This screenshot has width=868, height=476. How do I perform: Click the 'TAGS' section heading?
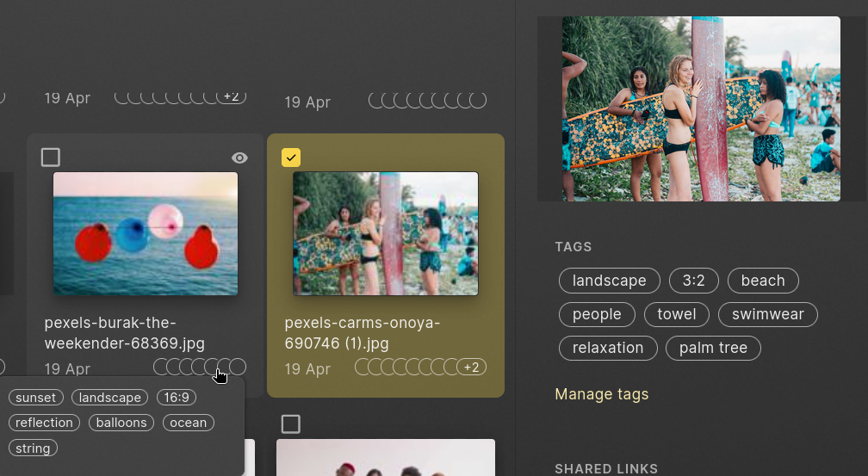(573, 247)
